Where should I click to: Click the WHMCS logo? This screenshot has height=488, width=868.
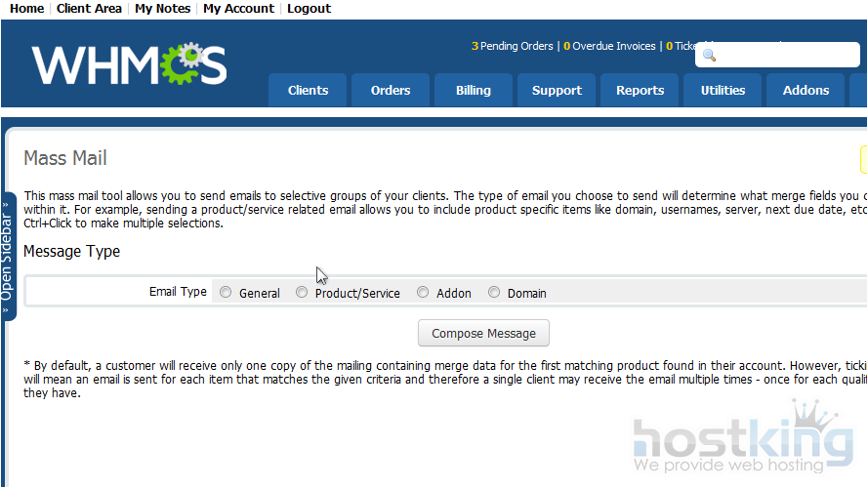click(x=129, y=64)
